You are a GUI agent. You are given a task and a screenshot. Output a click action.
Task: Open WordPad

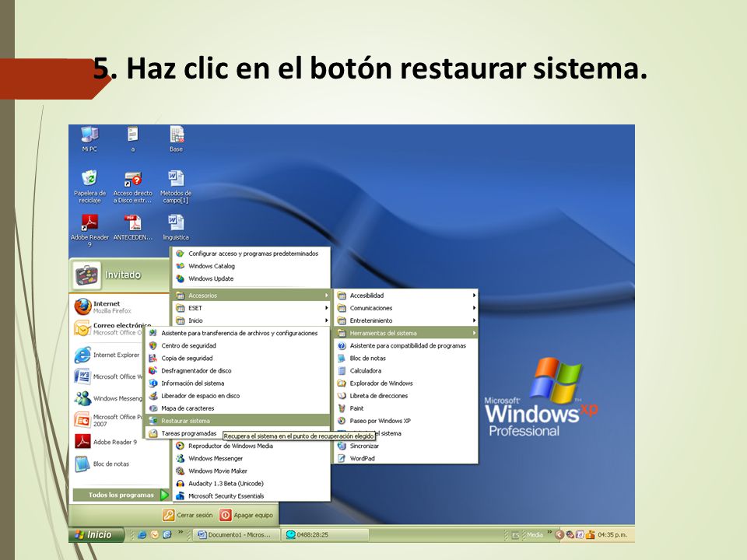406,459
